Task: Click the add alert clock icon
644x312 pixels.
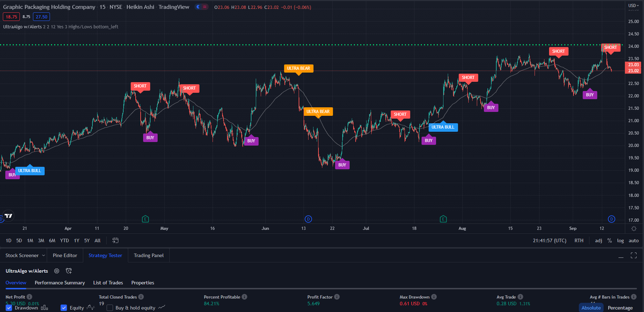Action: (69, 271)
